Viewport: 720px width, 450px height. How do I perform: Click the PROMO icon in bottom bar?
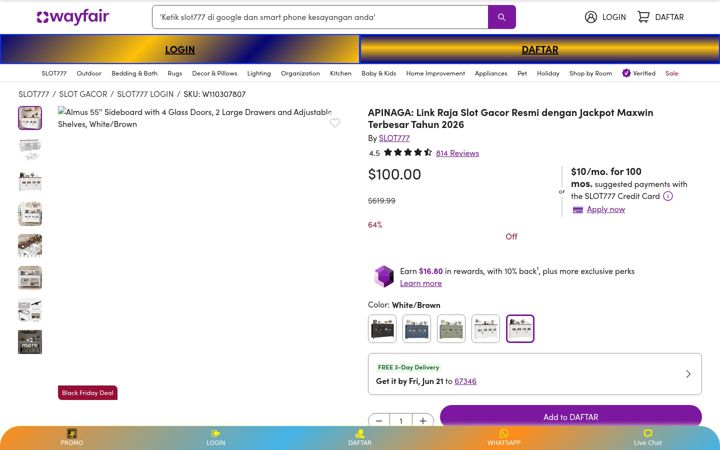pyautogui.click(x=72, y=433)
